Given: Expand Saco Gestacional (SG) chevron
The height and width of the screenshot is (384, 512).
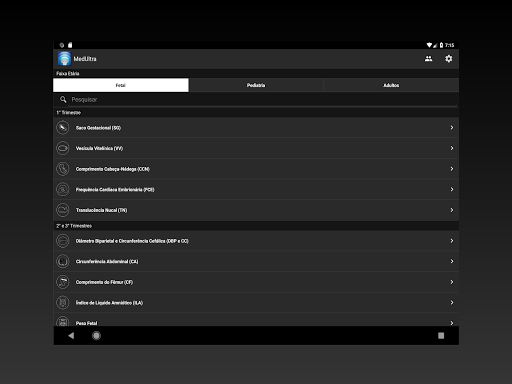Looking at the screenshot, I should (x=452, y=128).
